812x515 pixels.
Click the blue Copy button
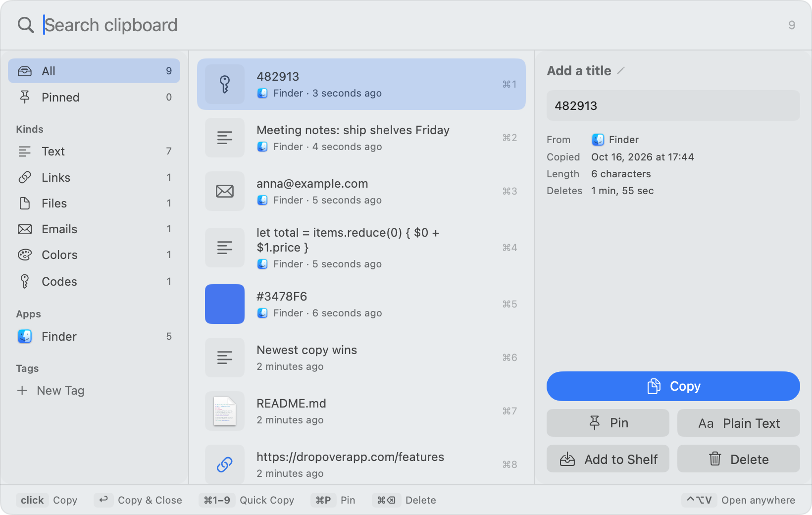tap(673, 386)
